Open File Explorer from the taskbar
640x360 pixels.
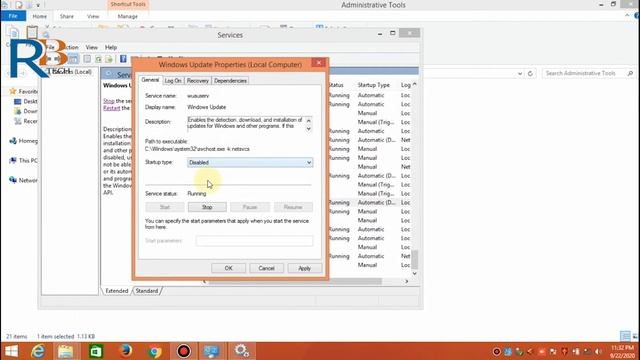[x=65, y=351]
